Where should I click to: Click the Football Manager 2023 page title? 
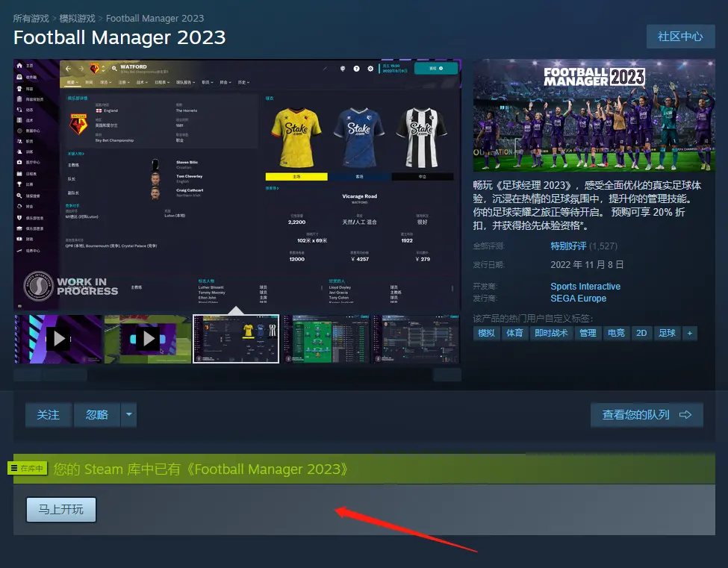(119, 37)
